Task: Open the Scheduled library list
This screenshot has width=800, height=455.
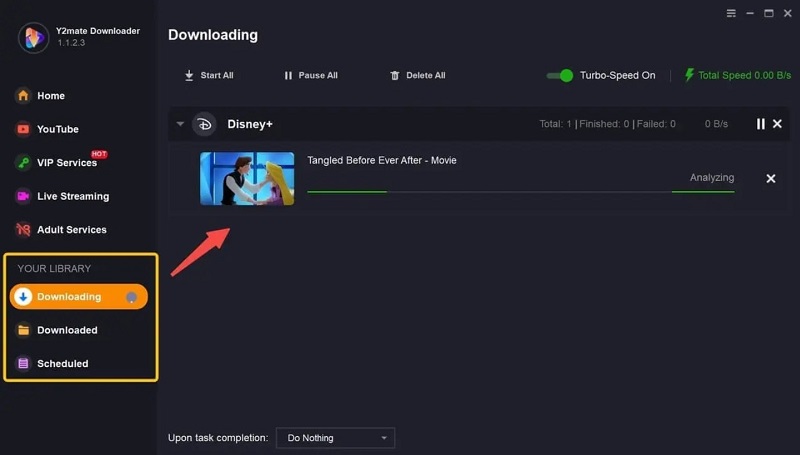Action: 52,364
